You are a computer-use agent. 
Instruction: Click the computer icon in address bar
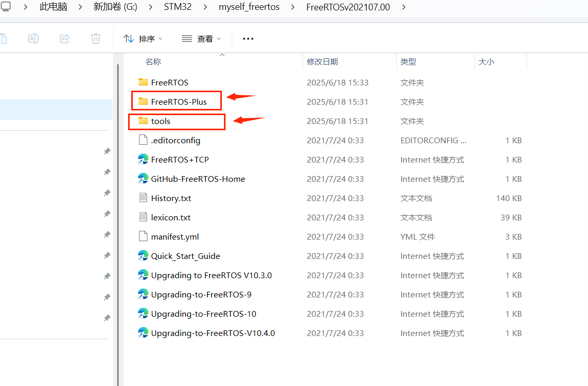(x=6, y=6)
